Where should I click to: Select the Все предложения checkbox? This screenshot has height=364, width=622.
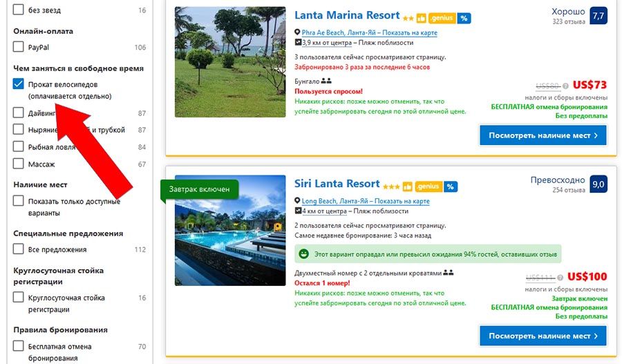(19, 249)
